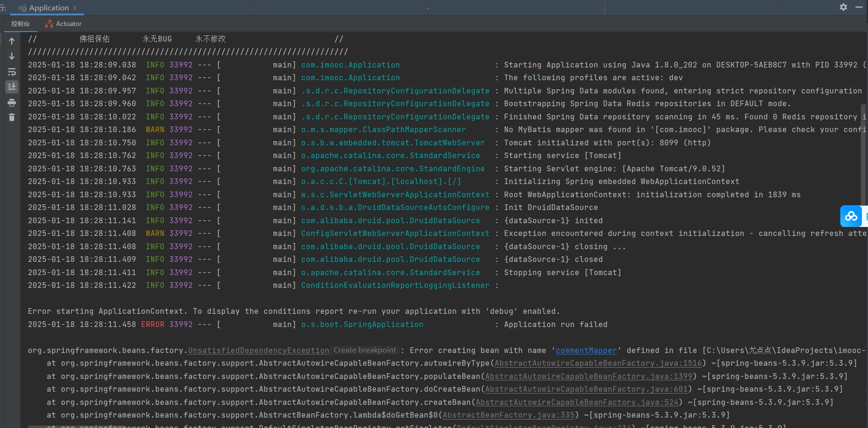Screen dimensions: 868x428
Task: Click the DruidDataSourceAutoConfigure logger name
Action: click(395, 208)
